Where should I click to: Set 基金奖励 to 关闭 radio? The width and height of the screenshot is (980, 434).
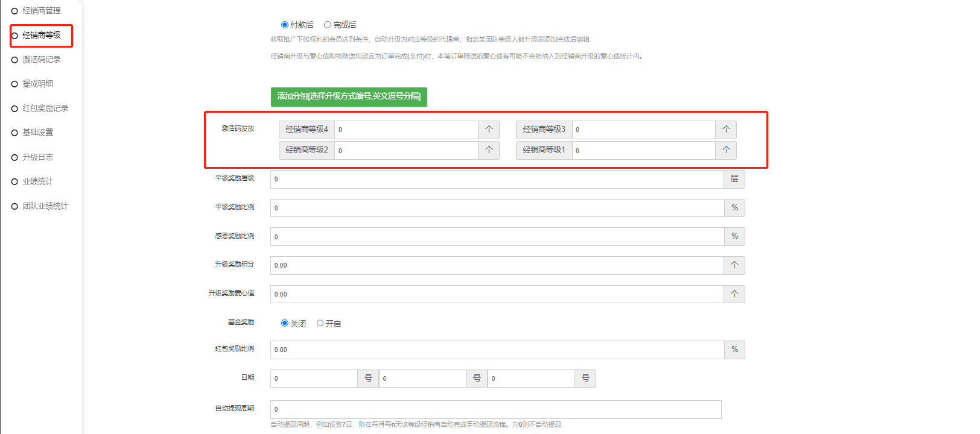pos(285,323)
